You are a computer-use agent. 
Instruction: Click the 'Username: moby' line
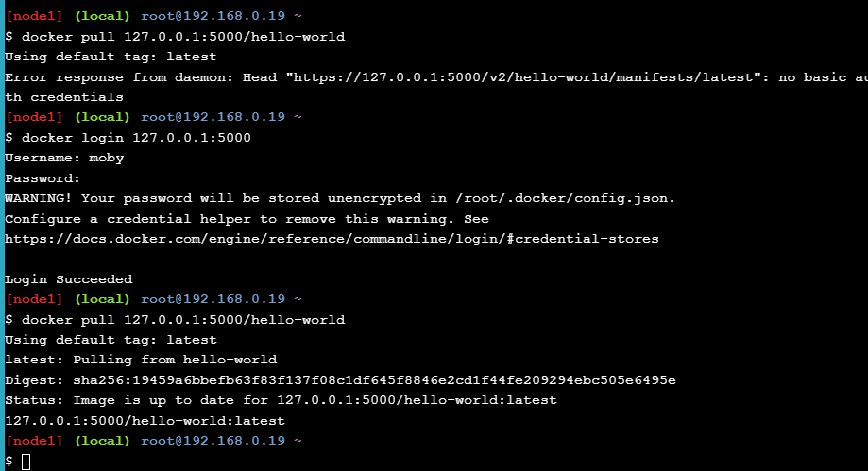point(64,158)
